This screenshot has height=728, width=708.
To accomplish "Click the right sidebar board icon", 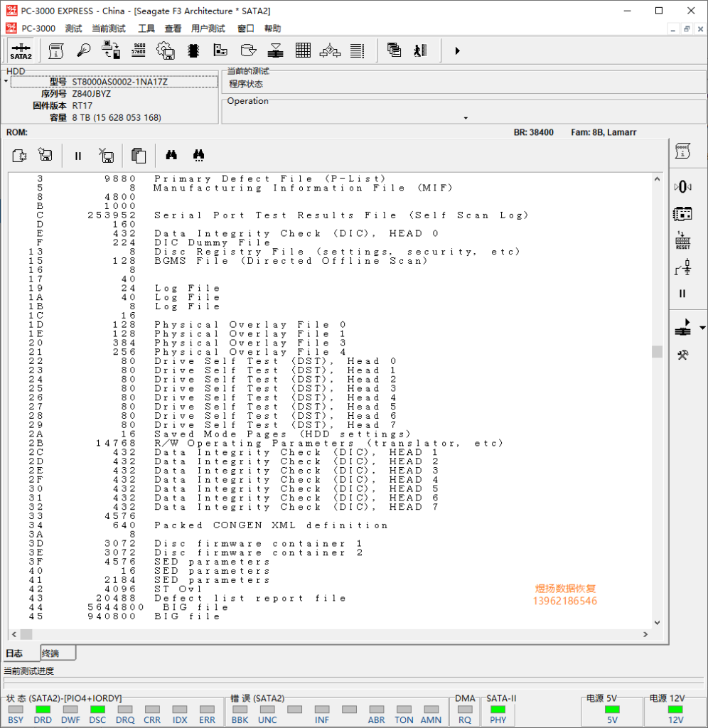I will tap(682, 214).
